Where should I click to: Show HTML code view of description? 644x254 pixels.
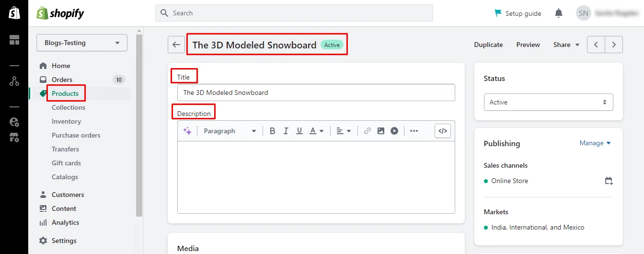coord(443,131)
